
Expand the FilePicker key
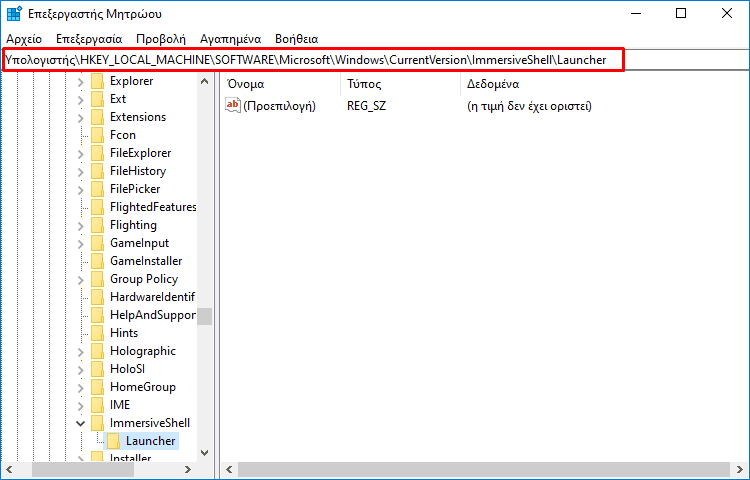[80, 190]
